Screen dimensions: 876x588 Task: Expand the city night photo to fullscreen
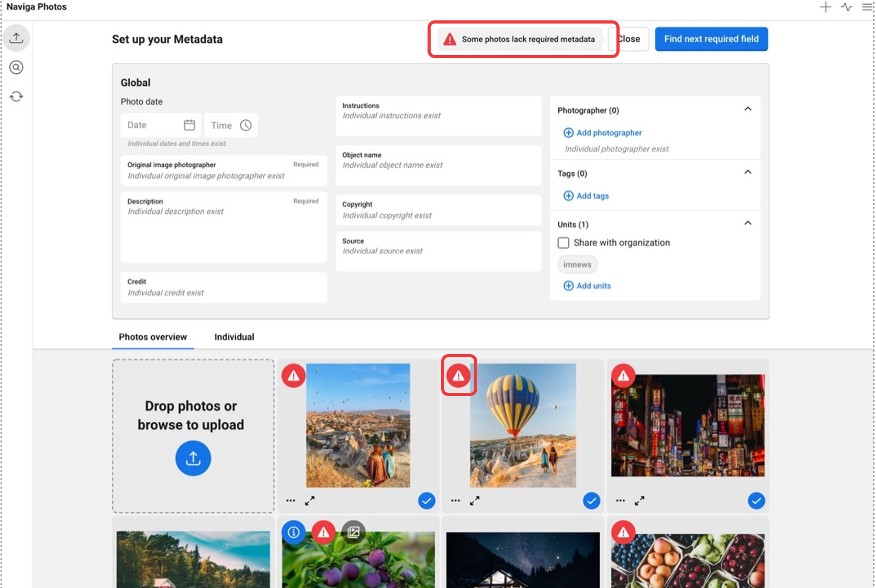tap(639, 501)
